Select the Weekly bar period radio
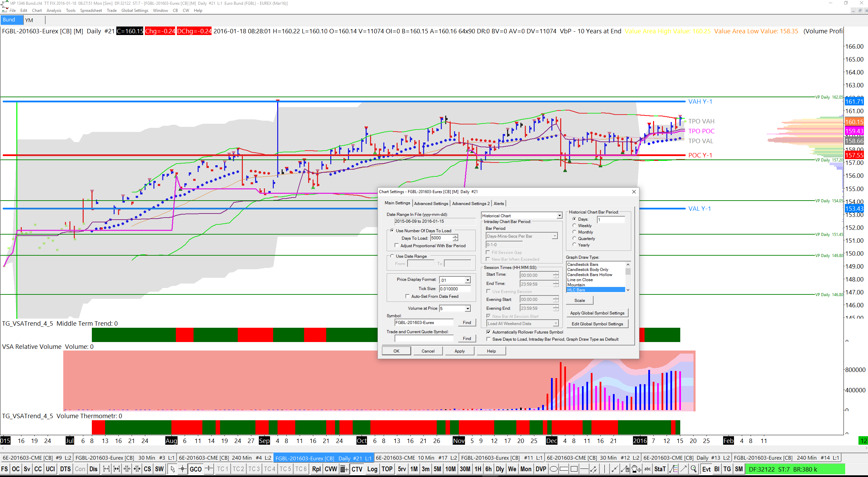The height and width of the screenshot is (477, 868). (574, 225)
